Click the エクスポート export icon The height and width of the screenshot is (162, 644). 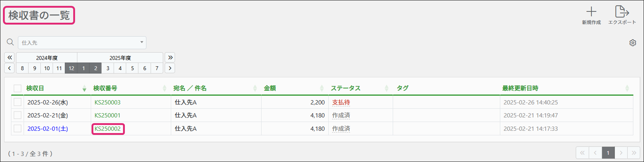click(622, 12)
